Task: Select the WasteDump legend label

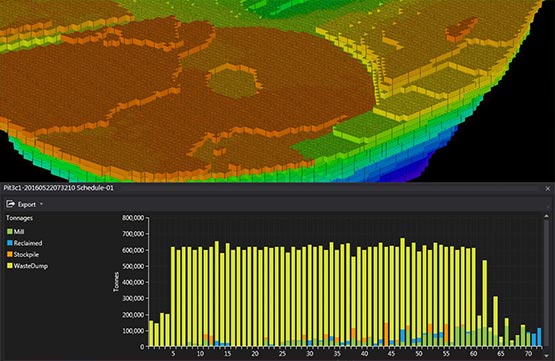Action: (x=30, y=266)
